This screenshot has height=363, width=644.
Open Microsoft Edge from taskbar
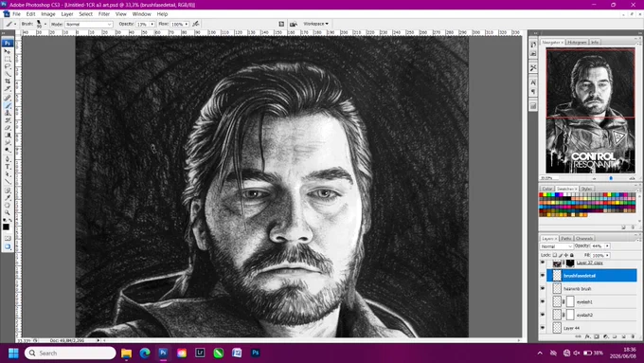[145, 353]
